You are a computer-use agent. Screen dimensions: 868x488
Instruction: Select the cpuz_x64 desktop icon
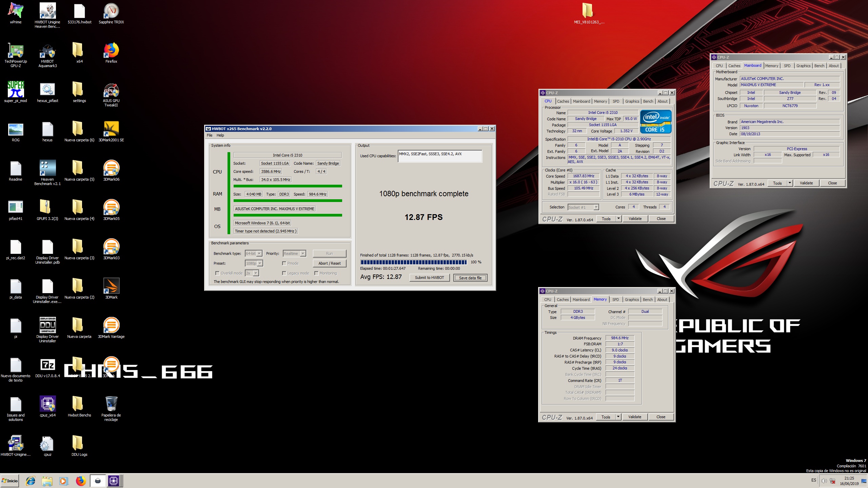[x=47, y=406]
